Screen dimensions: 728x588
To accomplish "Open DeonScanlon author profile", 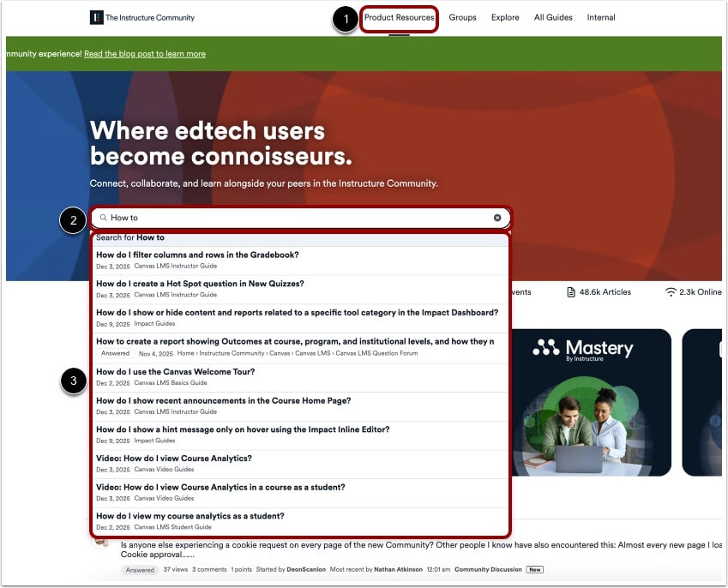I will click(x=306, y=569).
